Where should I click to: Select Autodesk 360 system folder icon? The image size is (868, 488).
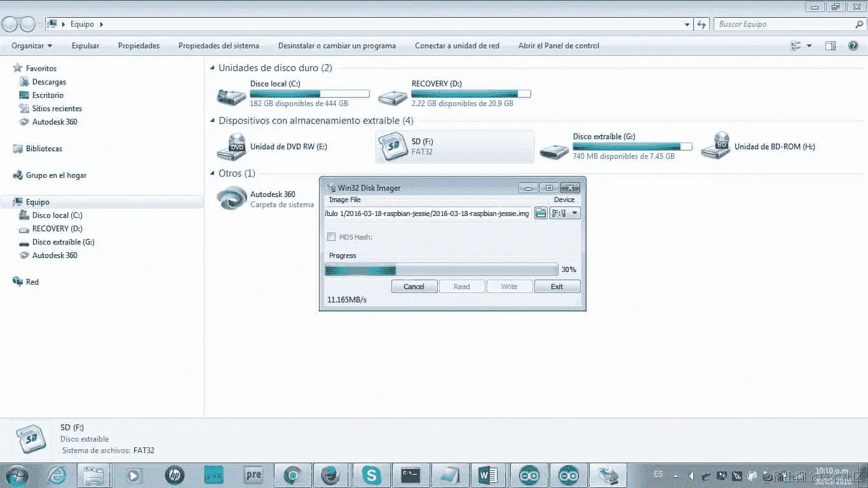231,198
